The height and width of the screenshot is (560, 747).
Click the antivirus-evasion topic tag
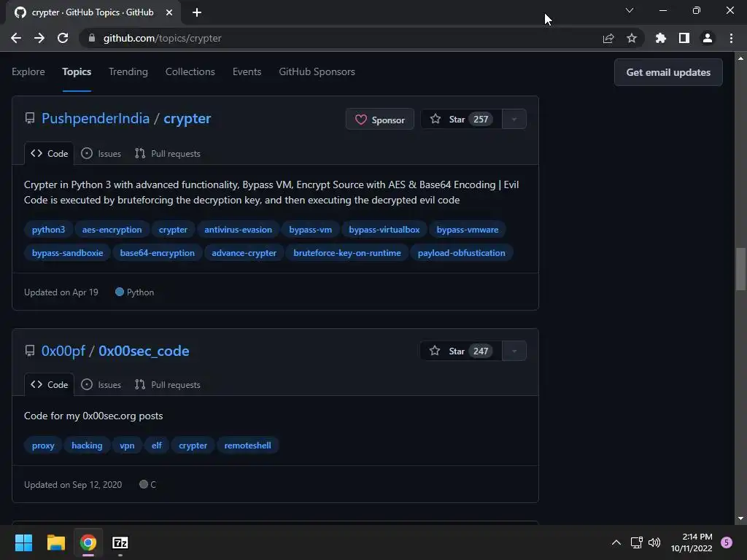239,230
